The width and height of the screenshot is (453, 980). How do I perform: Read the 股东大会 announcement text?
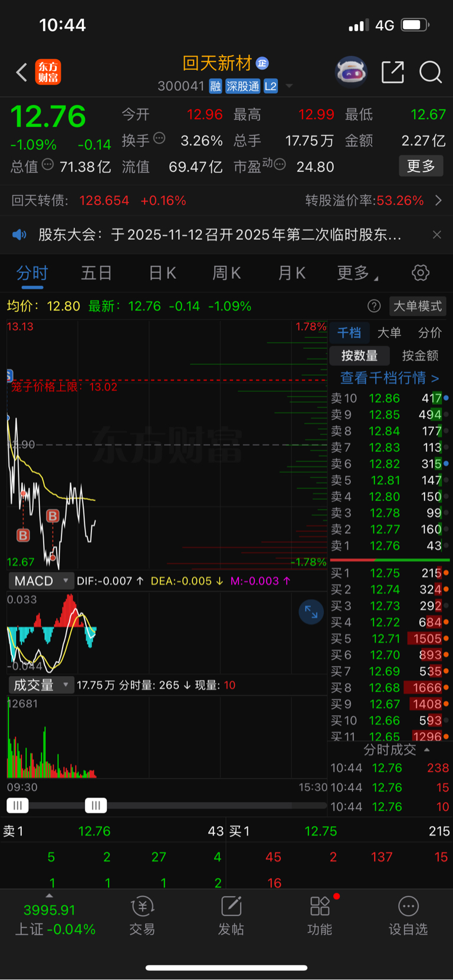[x=220, y=235]
